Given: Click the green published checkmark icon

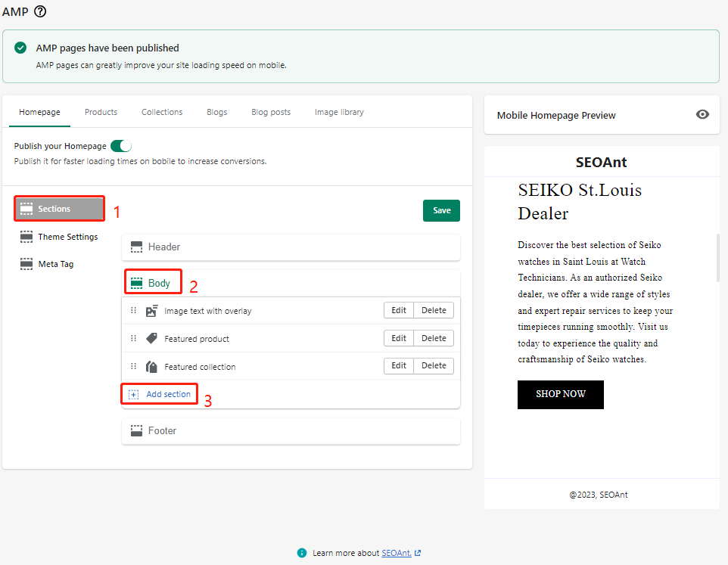Looking at the screenshot, I should 20,48.
